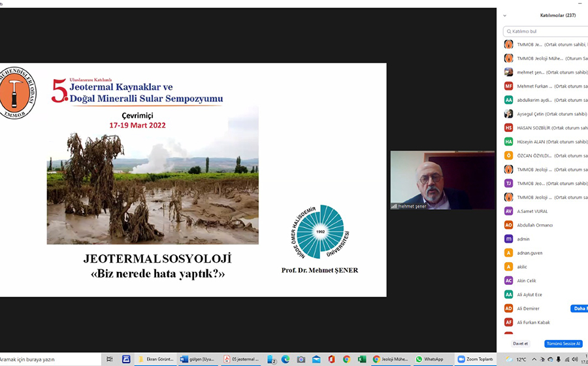Select the akilic participant row
588x366 pixels.
click(546, 267)
